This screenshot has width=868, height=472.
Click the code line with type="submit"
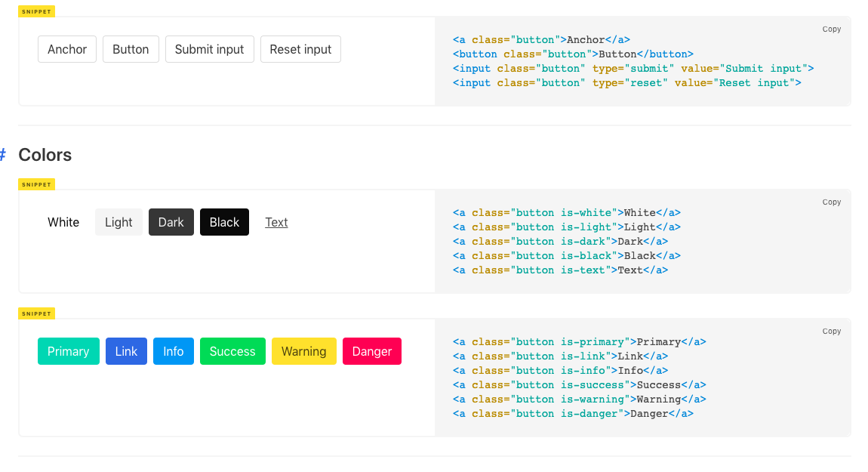[633, 69]
